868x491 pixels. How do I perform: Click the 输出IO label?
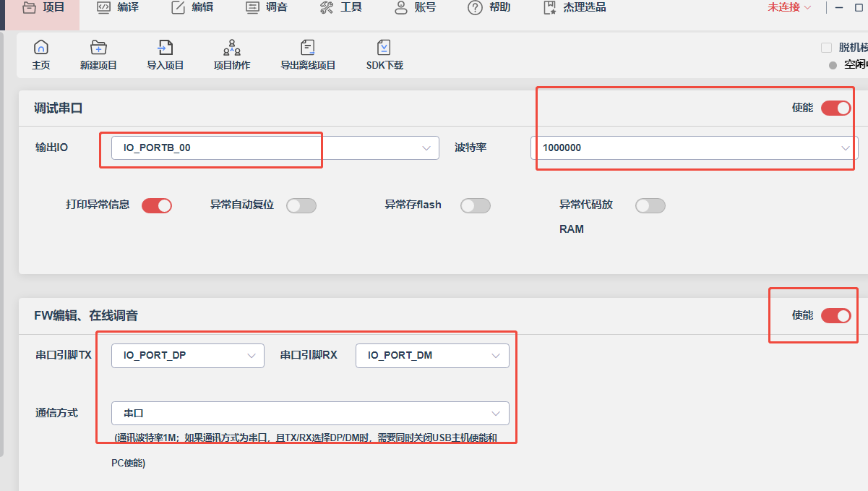(52, 148)
